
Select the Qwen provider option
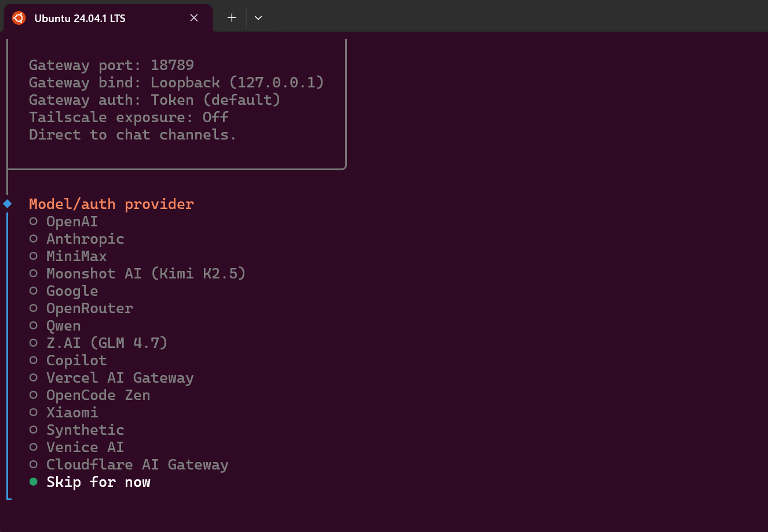coord(55,326)
